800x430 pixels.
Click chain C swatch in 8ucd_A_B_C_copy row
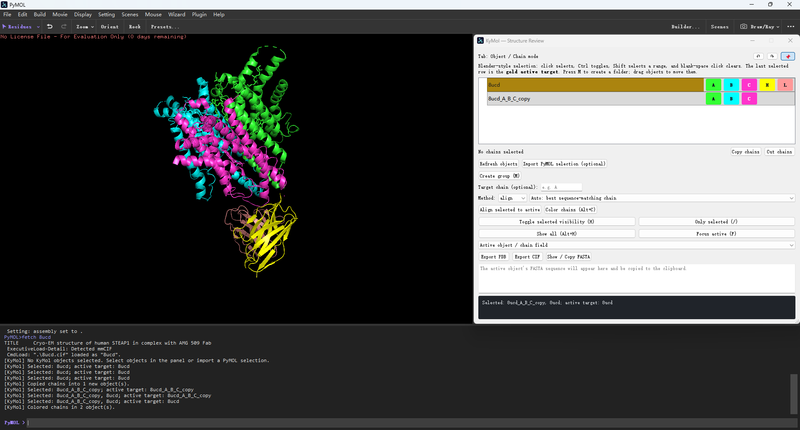click(749, 98)
